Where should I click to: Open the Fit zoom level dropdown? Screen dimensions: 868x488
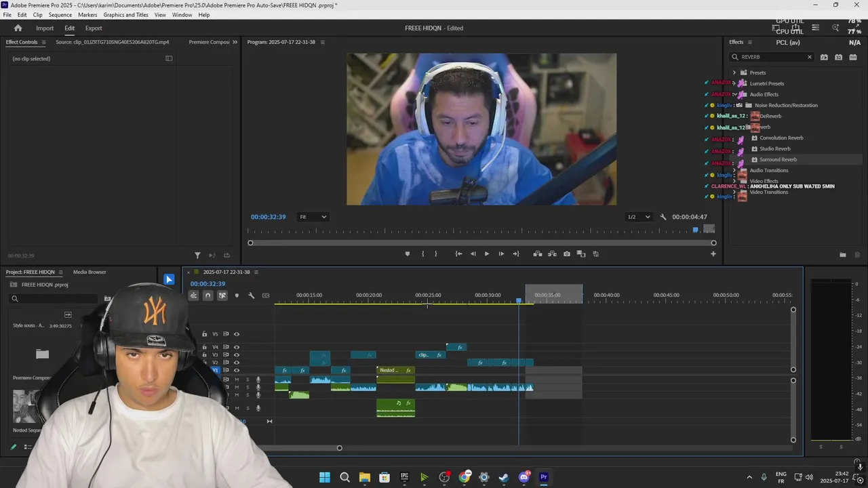tap(313, 217)
